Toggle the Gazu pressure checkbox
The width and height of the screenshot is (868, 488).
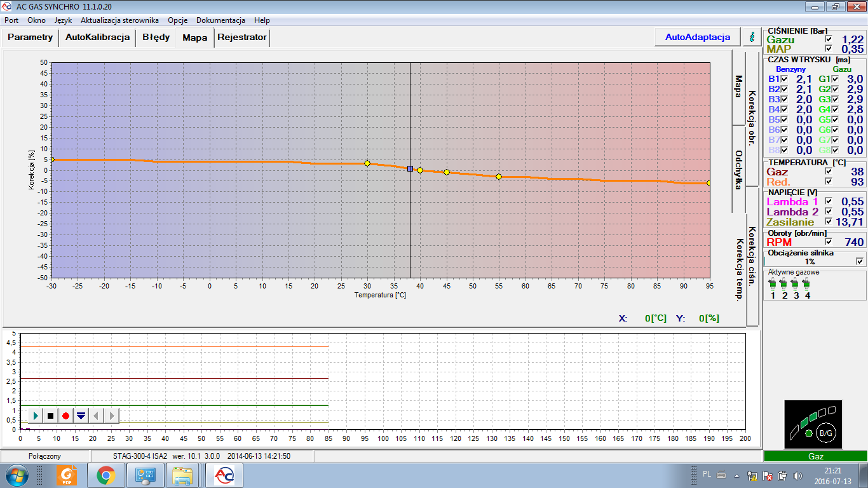[828, 39]
